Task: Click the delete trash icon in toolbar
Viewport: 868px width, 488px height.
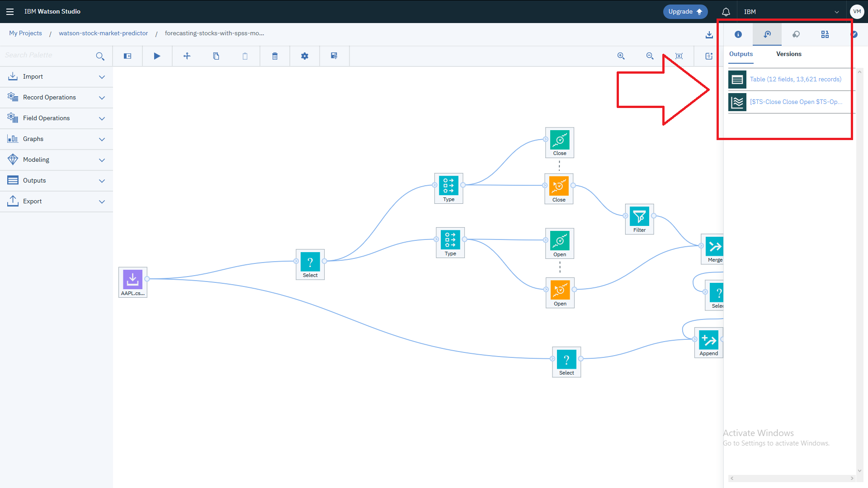Action: [x=274, y=56]
